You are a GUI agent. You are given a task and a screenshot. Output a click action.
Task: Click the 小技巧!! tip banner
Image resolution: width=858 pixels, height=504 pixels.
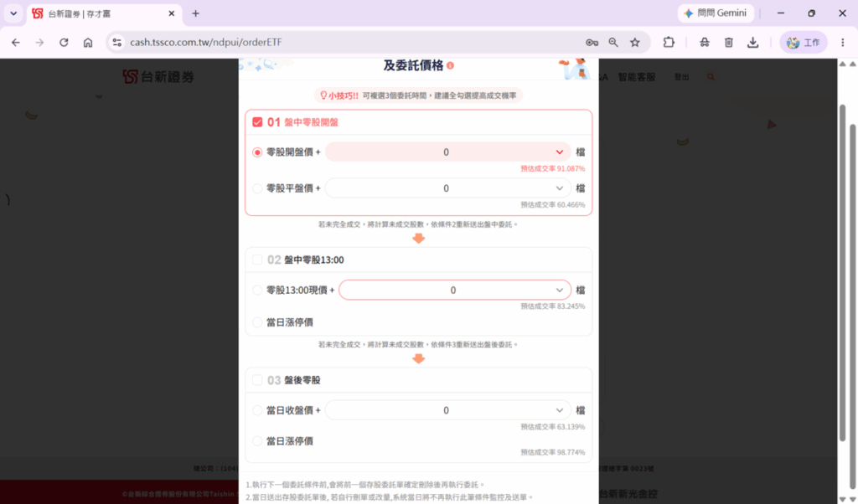coord(419,95)
